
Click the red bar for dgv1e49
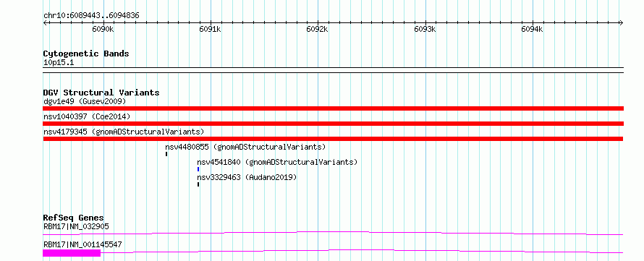[333, 108]
